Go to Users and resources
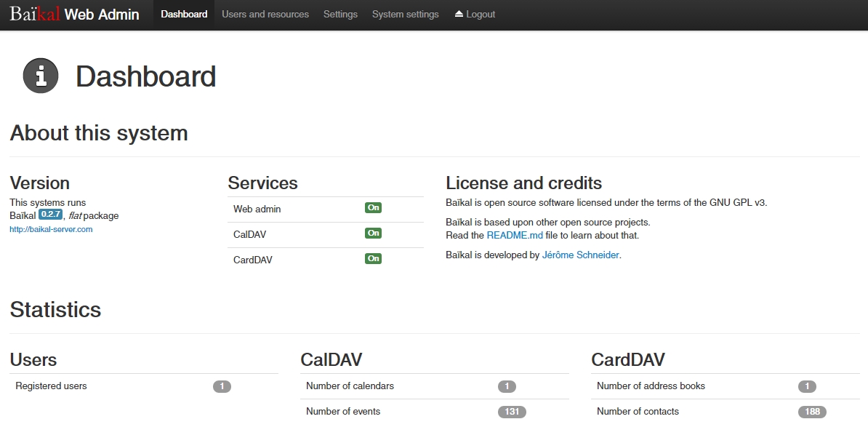Viewport: 868px width, 435px height. (265, 15)
